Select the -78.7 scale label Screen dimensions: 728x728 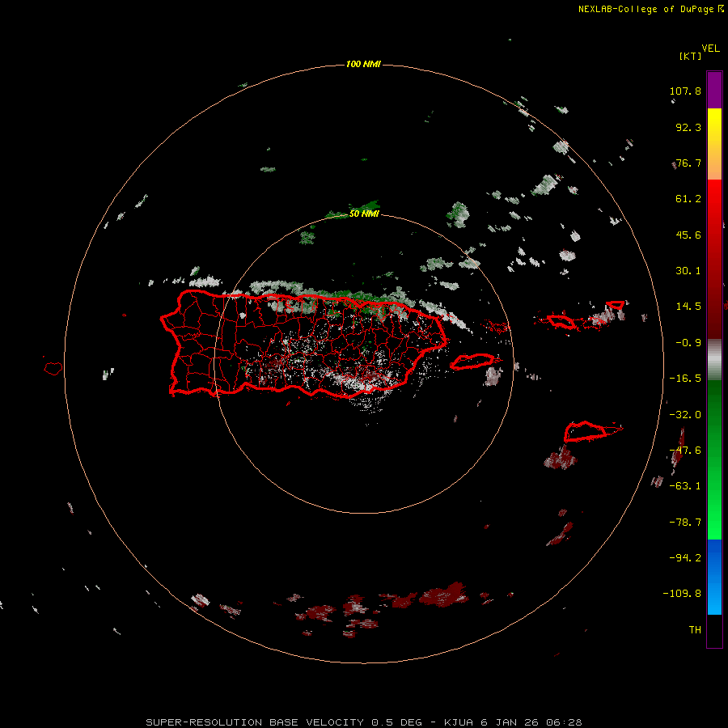click(685, 523)
